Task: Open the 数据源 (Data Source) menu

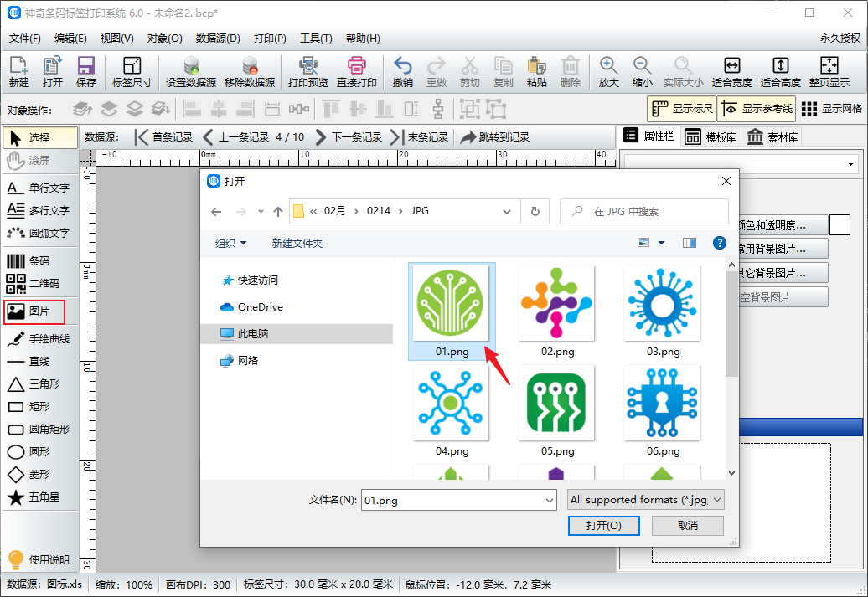Action: pos(218,39)
